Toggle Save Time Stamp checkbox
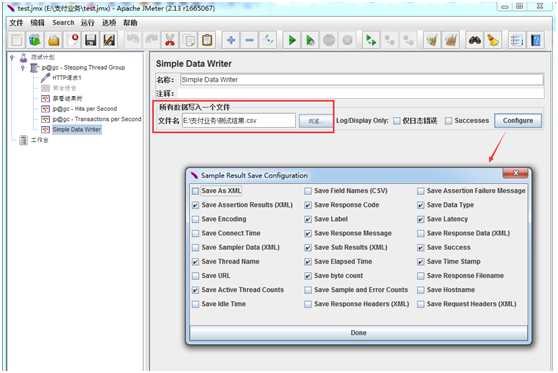 [421, 262]
